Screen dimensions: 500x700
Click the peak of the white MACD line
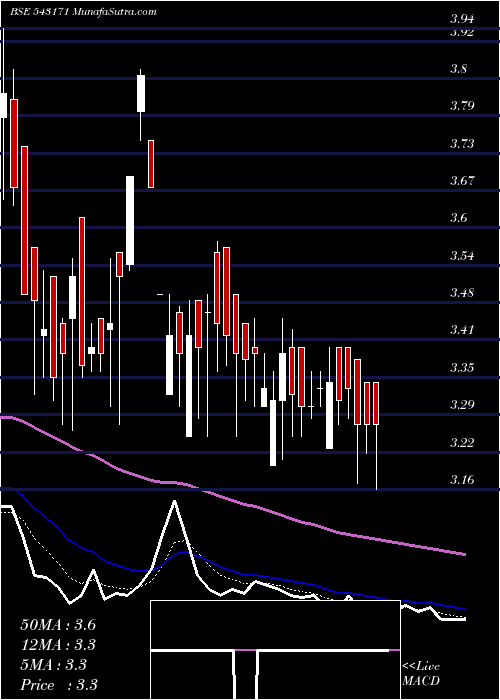tap(174, 501)
